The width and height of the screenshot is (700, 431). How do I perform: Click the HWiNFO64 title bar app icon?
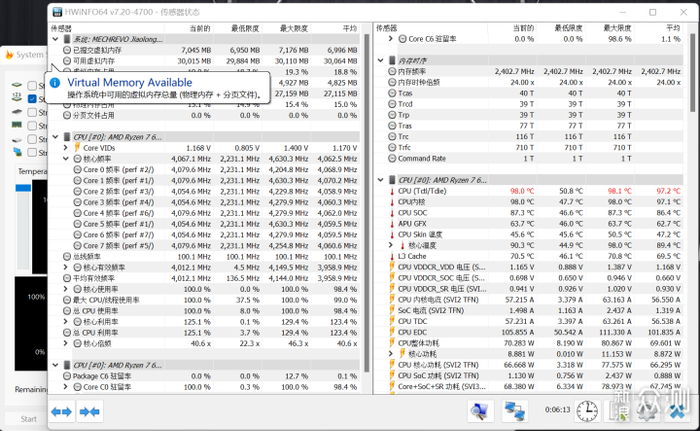pos(57,12)
